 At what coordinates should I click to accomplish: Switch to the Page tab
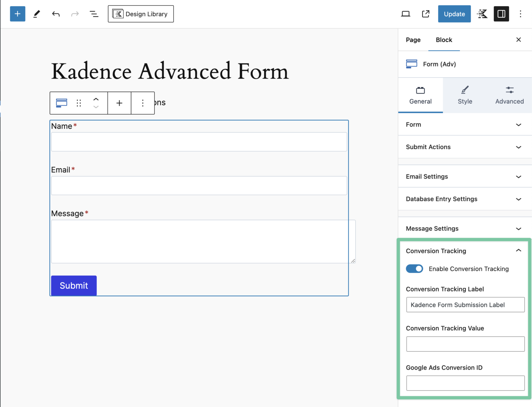[413, 40]
